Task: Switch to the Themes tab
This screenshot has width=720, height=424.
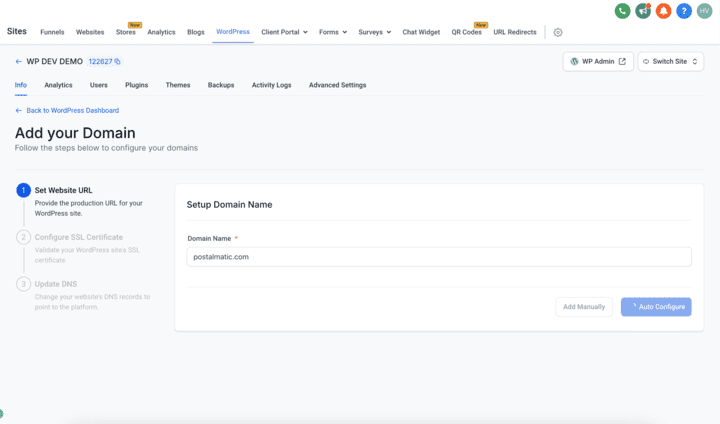Action: coord(178,85)
